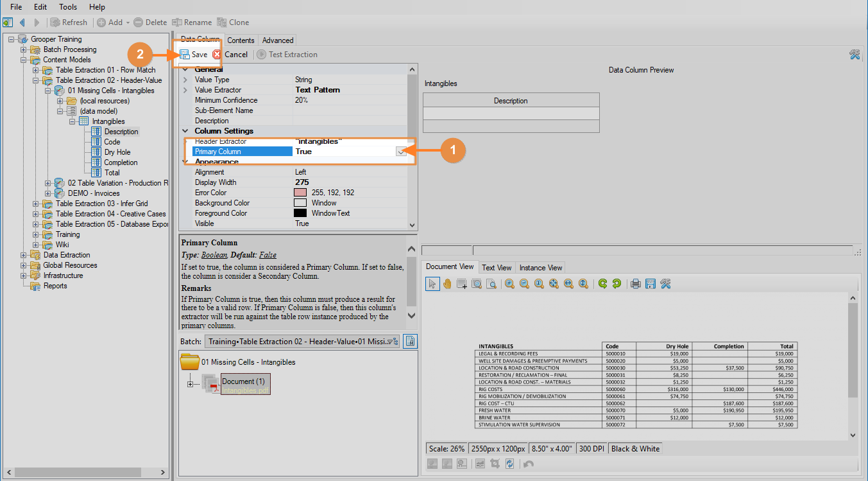Switch to the Text View tab
The width and height of the screenshot is (868, 481).
point(497,268)
